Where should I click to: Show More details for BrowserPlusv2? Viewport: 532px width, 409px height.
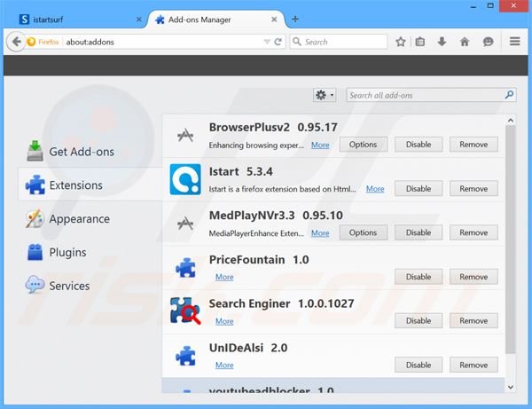(x=320, y=145)
